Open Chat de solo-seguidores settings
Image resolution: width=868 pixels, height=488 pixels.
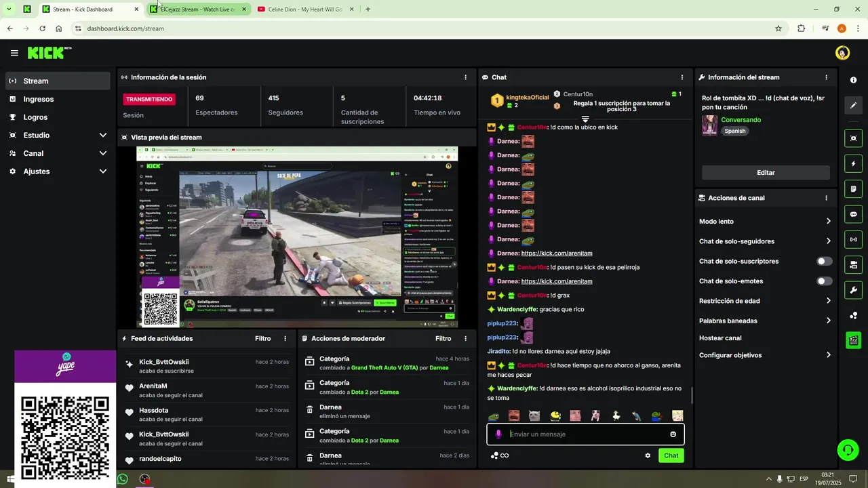(765, 241)
